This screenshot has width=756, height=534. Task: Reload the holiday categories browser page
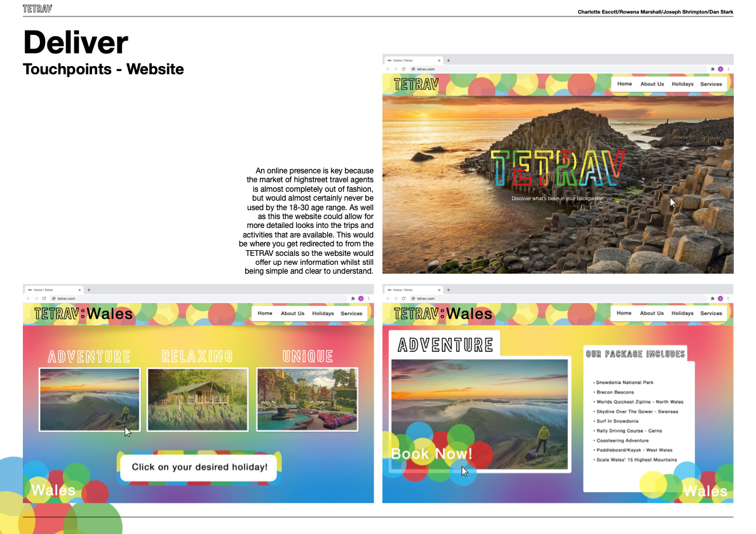[44, 299]
